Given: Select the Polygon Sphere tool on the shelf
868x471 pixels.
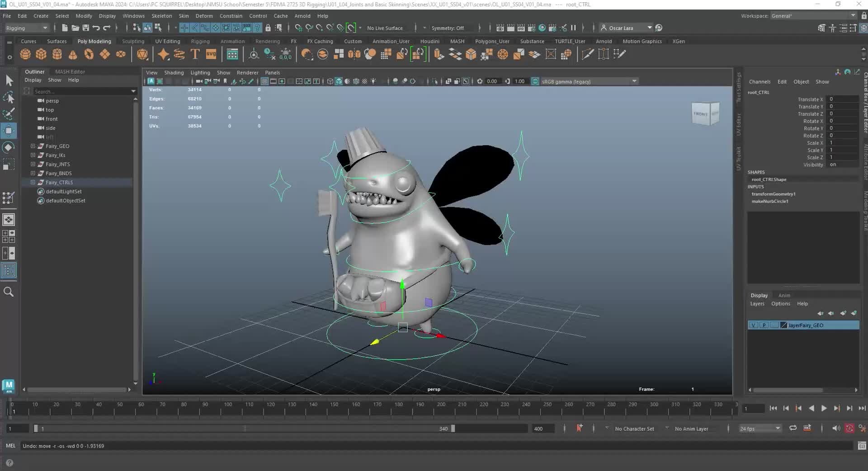Looking at the screenshot, I should click(25, 54).
